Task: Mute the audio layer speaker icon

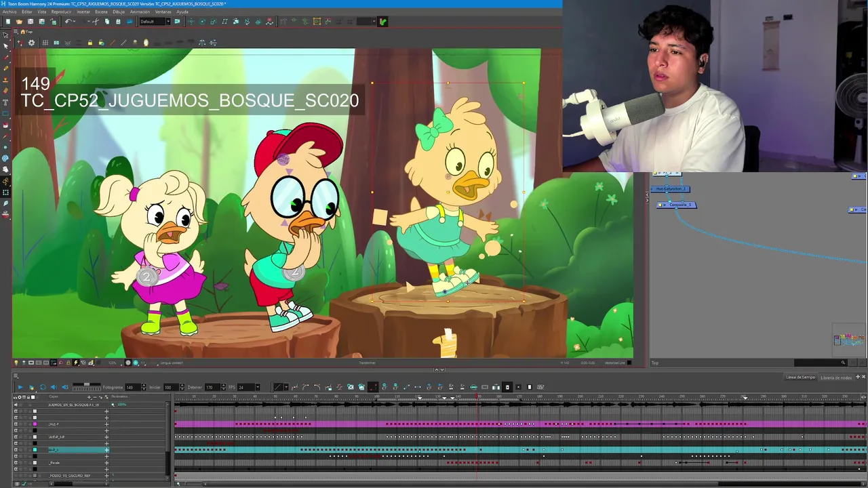Action: [x=16, y=405]
